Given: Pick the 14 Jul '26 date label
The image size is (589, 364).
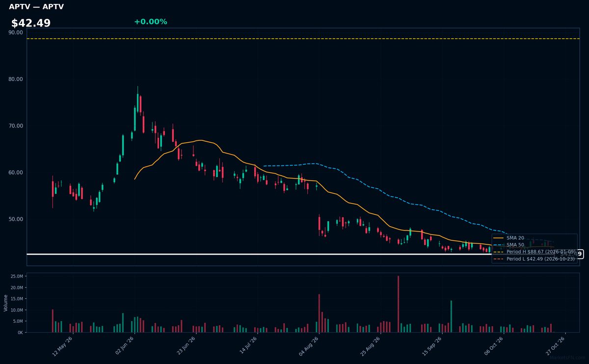Looking at the screenshot, I should [x=248, y=345].
